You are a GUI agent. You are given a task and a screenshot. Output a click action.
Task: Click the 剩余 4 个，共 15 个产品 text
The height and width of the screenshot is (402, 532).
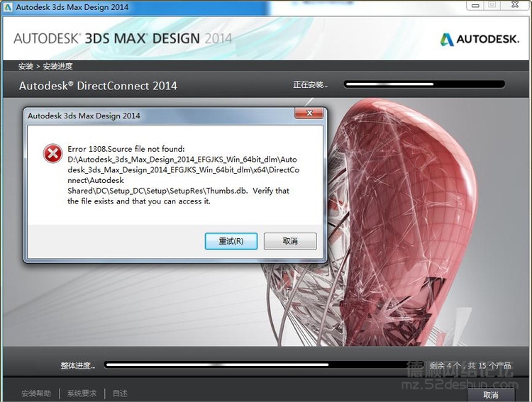[x=470, y=366]
